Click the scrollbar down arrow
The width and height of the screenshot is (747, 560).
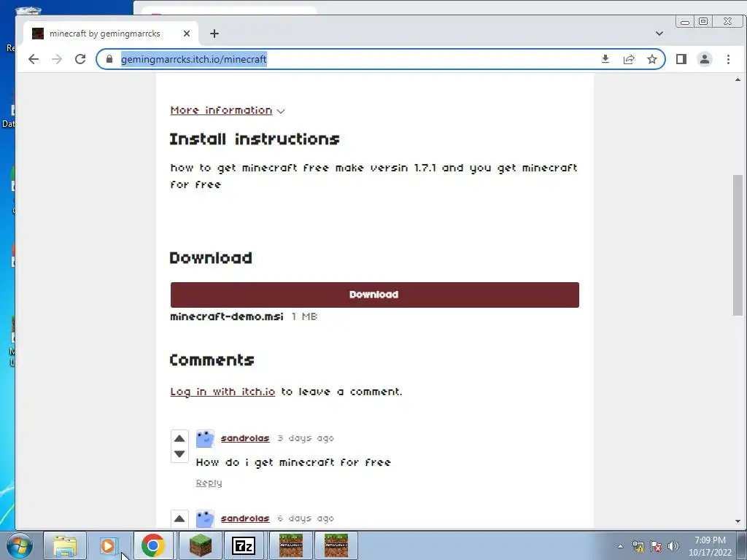(738, 521)
